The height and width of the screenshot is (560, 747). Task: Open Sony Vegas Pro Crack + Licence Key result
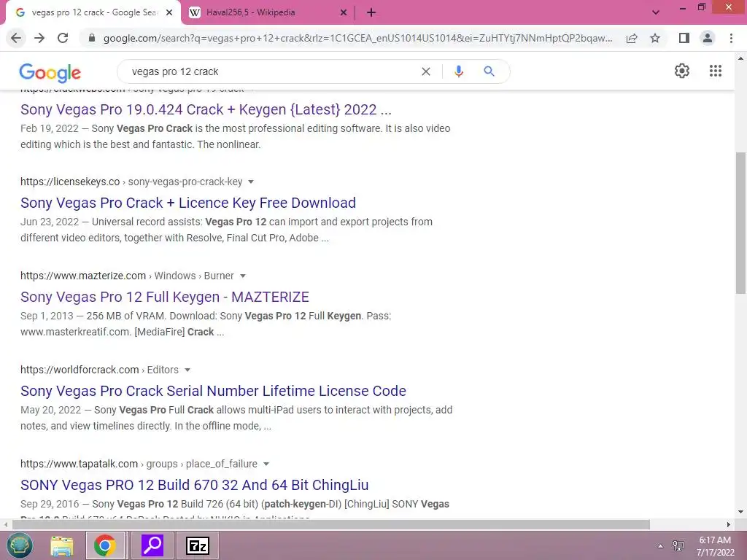tap(188, 203)
